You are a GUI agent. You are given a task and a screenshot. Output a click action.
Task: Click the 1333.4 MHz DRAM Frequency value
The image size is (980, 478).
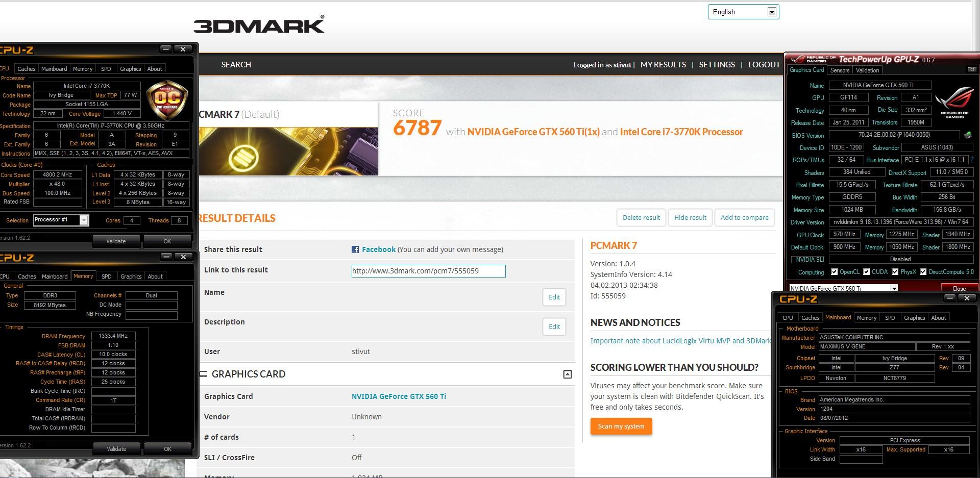113,336
